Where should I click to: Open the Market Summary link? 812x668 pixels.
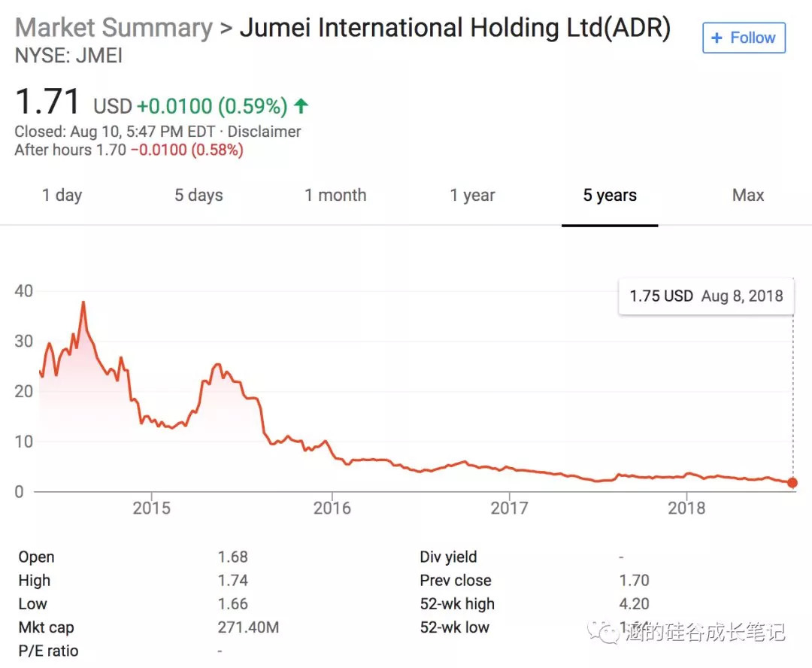pyautogui.click(x=114, y=28)
